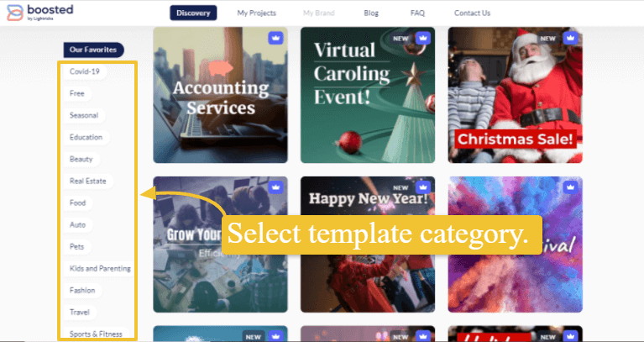Filter by Kids and Parenting category
The width and height of the screenshot is (644, 342).
point(100,268)
